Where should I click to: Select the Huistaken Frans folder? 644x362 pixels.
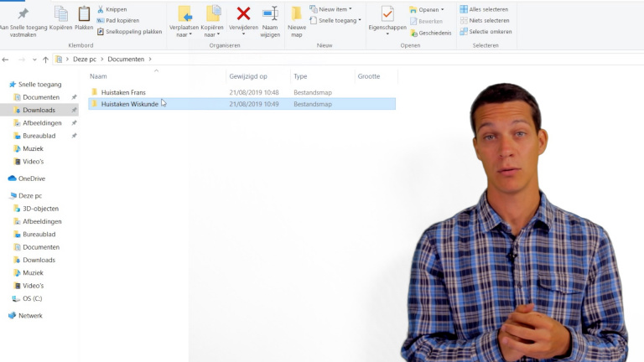(x=123, y=92)
